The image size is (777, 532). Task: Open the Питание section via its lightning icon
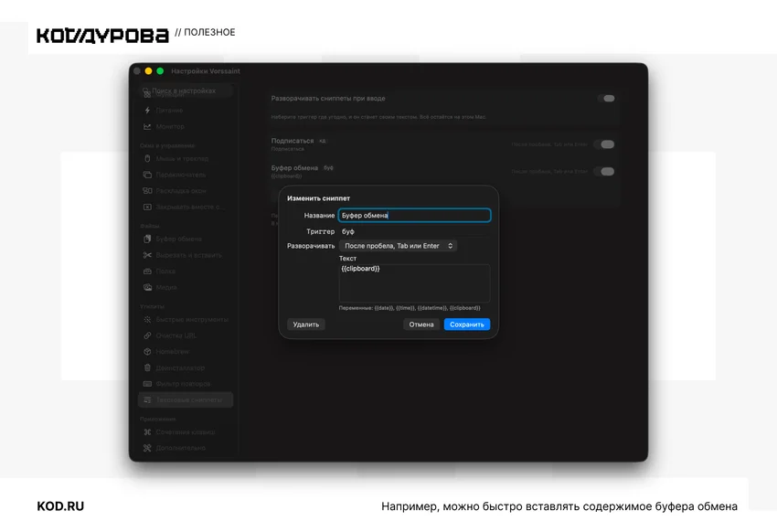click(x=147, y=111)
